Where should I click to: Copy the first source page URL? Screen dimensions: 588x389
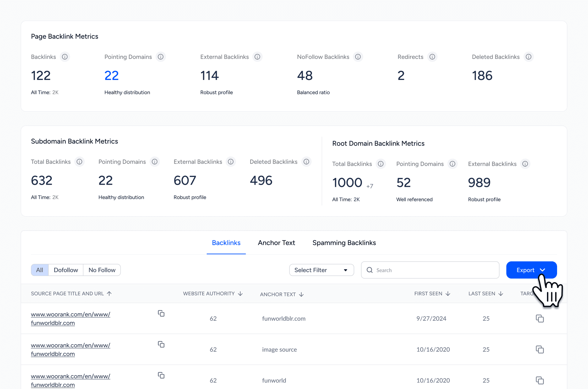(161, 313)
